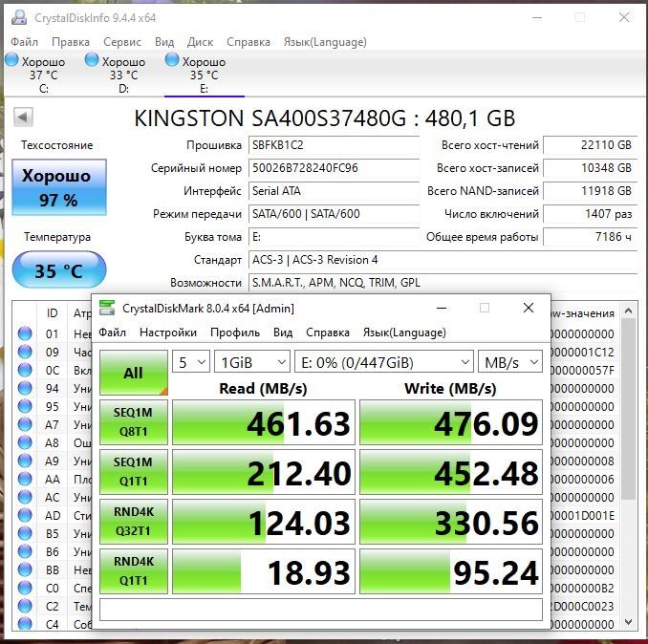Screen dimensions: 648x644
Task: Click the CrystalDiskInfo app icon in title bar
Action: (x=18, y=18)
